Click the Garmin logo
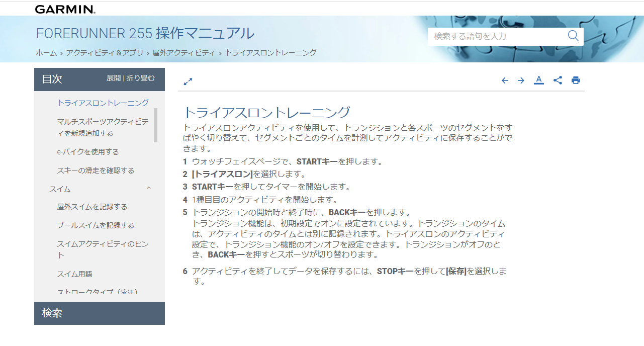Image resolution: width=644 pixels, height=346 pixels. coord(65,9)
